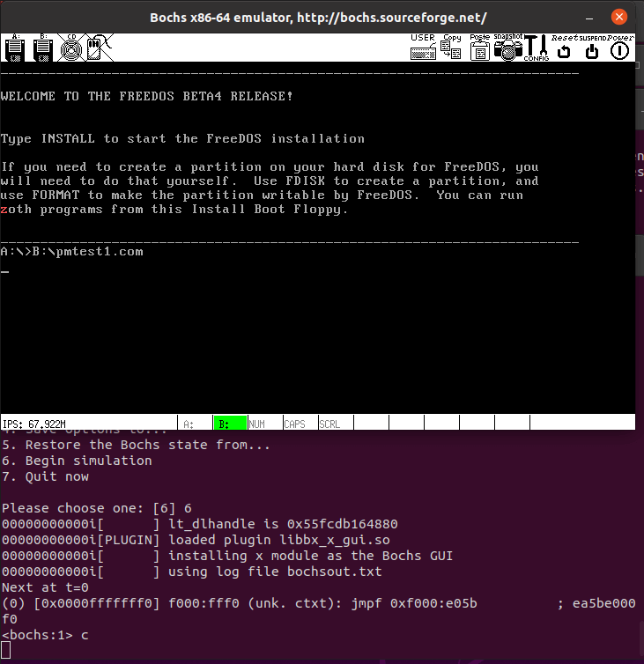This screenshot has width=644, height=664.
Task: Click the Paste clipboard icon
Action: [x=479, y=48]
